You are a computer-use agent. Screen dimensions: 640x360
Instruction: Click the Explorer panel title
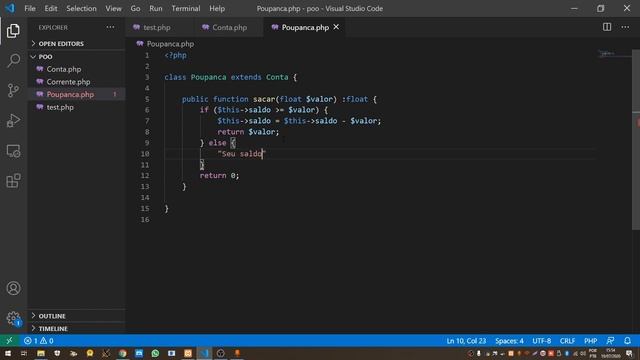53,27
